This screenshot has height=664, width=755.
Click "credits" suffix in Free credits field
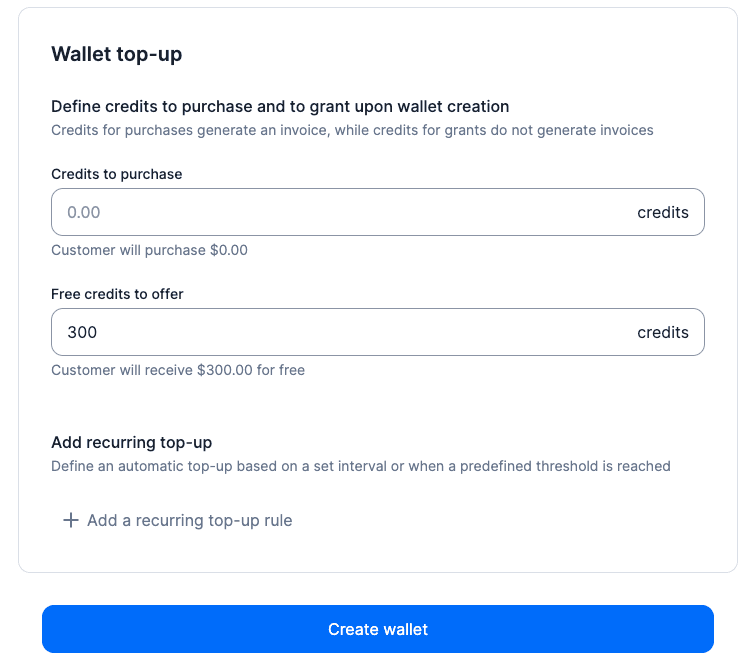coord(662,332)
